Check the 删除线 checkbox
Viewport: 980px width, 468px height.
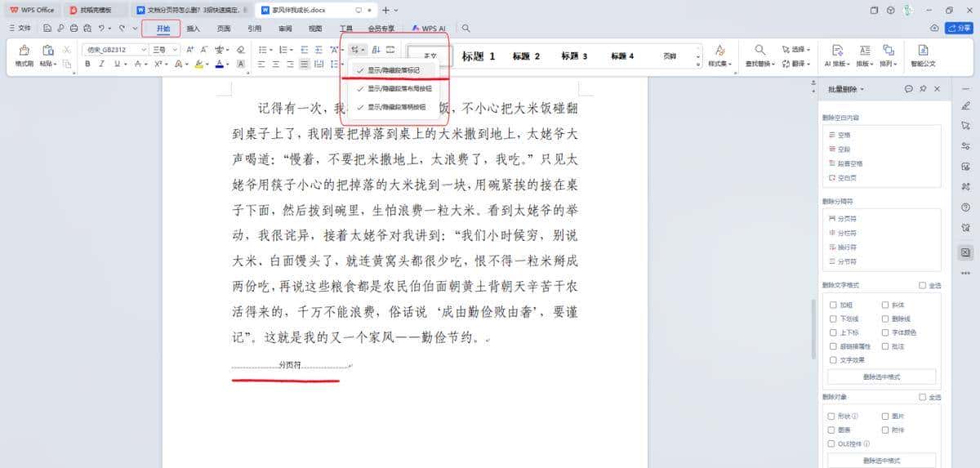click(886, 319)
